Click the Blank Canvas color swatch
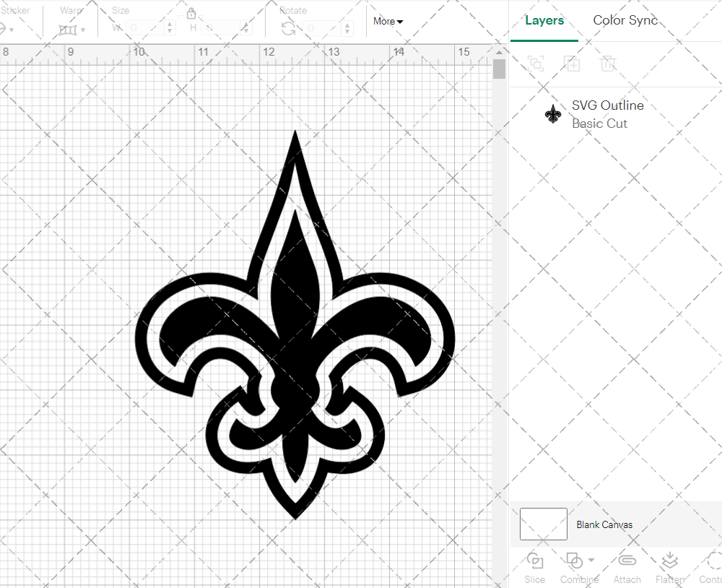This screenshot has height=588, width=722. [x=543, y=524]
